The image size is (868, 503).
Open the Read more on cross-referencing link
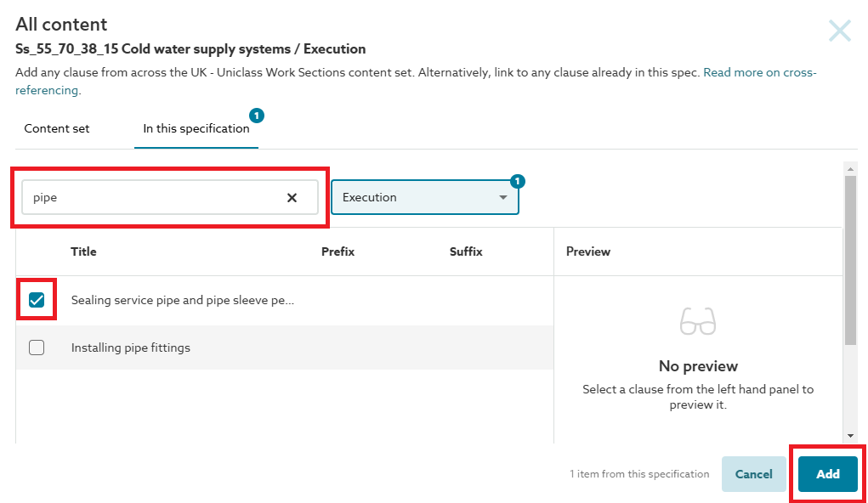[x=759, y=73]
